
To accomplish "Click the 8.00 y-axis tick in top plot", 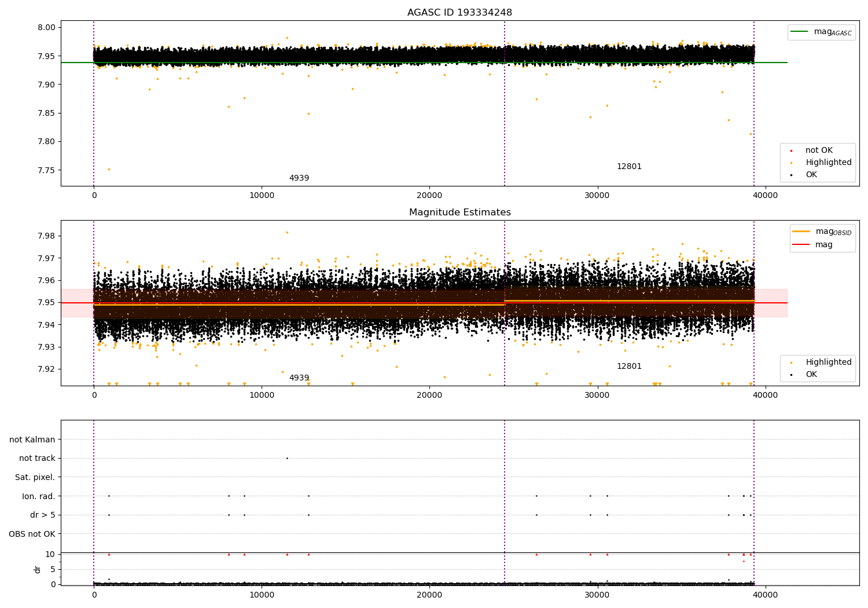I will point(47,28).
